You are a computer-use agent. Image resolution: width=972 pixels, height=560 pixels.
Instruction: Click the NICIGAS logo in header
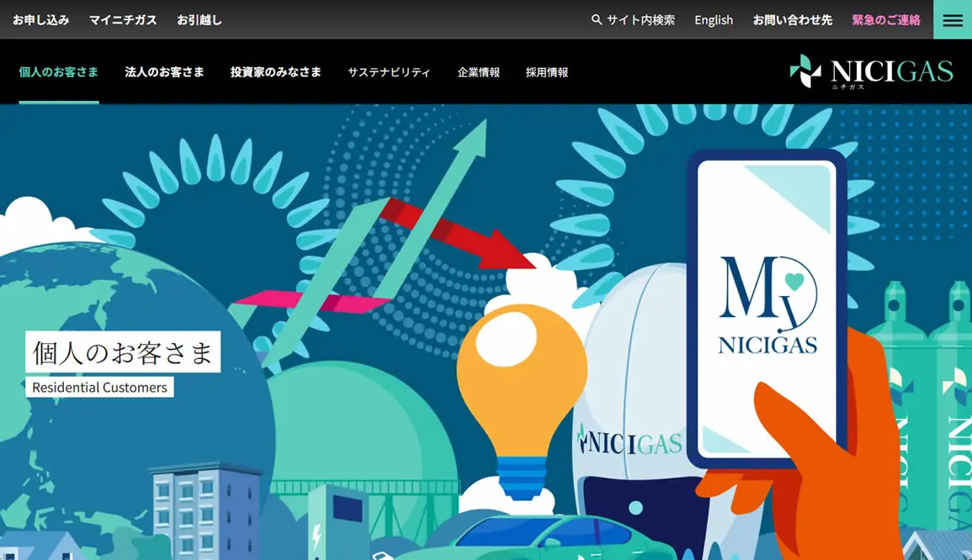click(871, 71)
